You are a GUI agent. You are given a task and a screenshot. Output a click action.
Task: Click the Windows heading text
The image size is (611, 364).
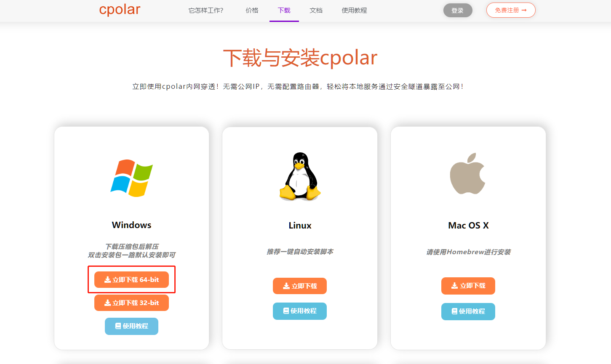click(131, 225)
